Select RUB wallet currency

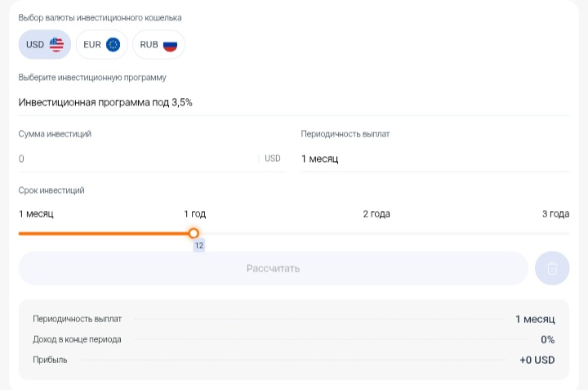pyautogui.click(x=158, y=45)
